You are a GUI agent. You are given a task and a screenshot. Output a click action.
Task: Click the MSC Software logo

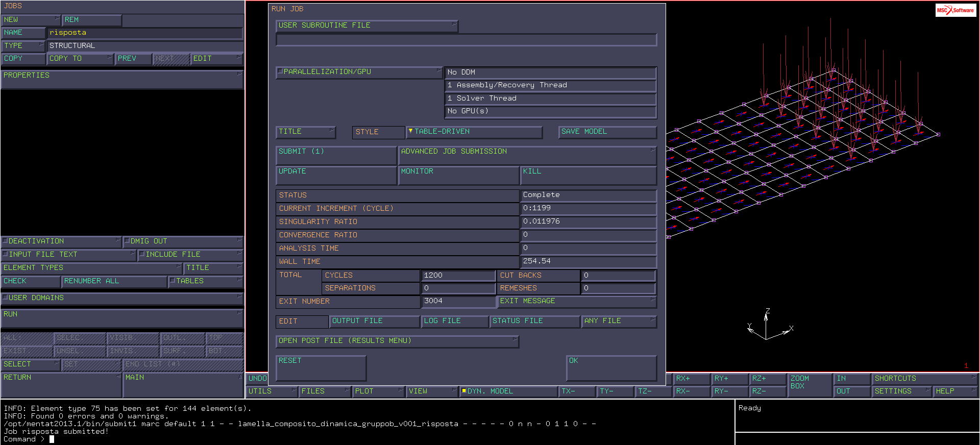[x=955, y=10]
